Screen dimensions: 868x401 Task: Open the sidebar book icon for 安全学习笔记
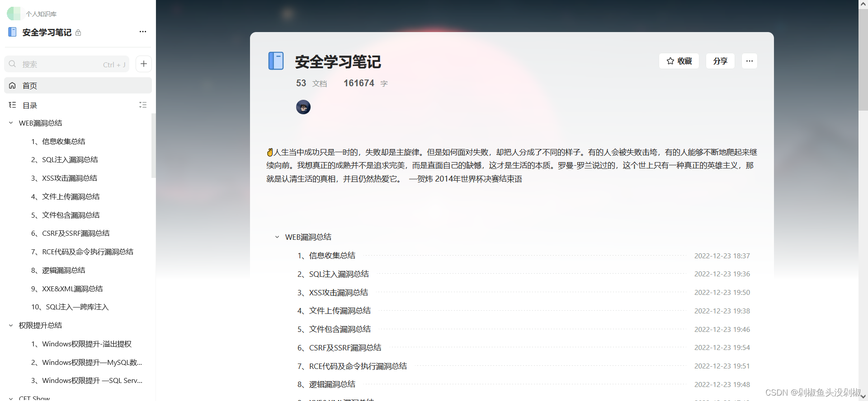[13, 32]
